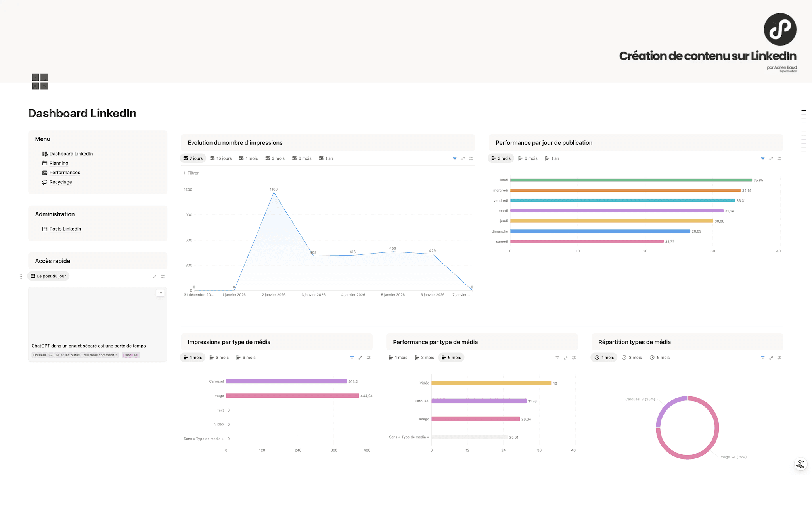Expand the "Le post du jour" widget
This screenshot has height=508, width=812.
coord(154,276)
